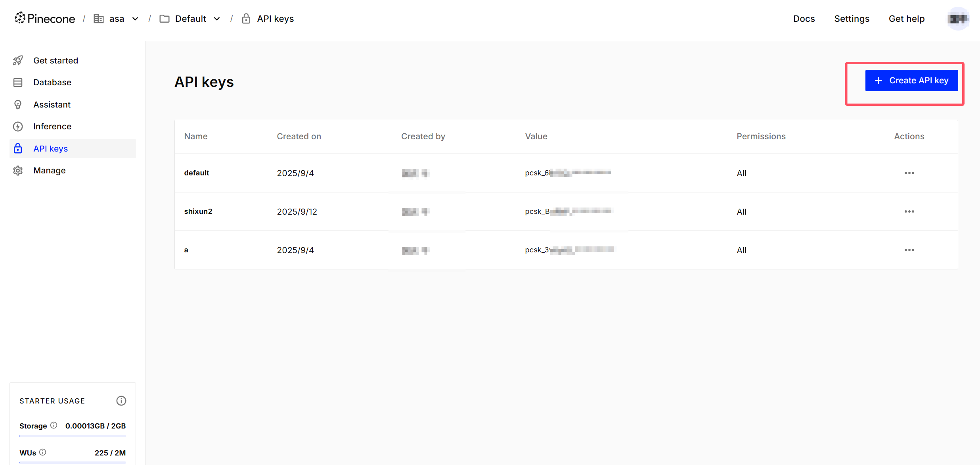
Task: Click the Database sidebar icon
Action: coord(18,83)
